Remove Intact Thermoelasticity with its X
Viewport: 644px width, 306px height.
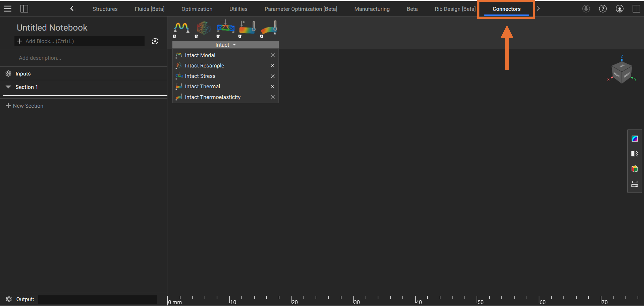pos(273,97)
